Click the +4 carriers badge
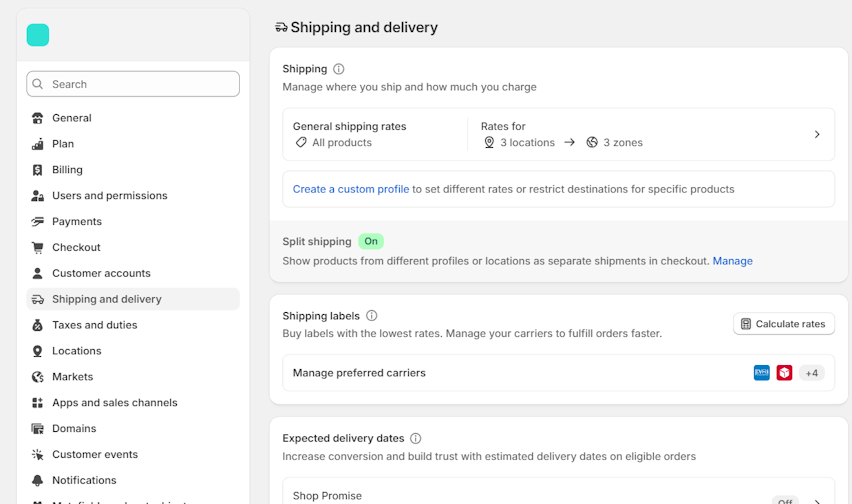 click(812, 373)
